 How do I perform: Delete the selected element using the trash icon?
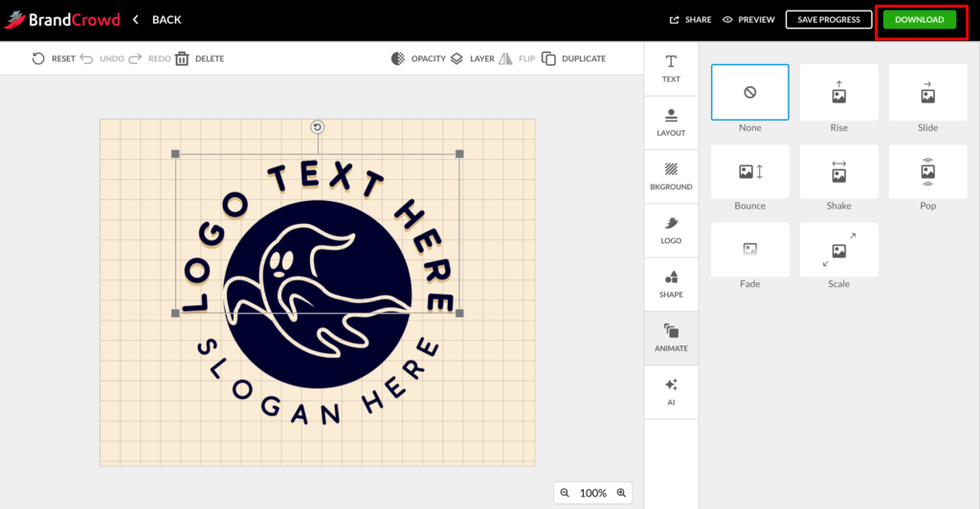[x=182, y=58]
